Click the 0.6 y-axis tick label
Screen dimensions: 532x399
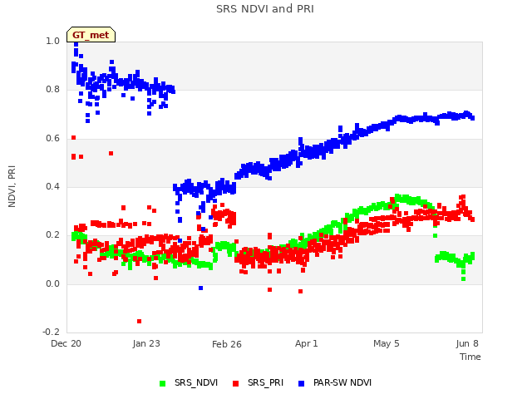coord(52,139)
